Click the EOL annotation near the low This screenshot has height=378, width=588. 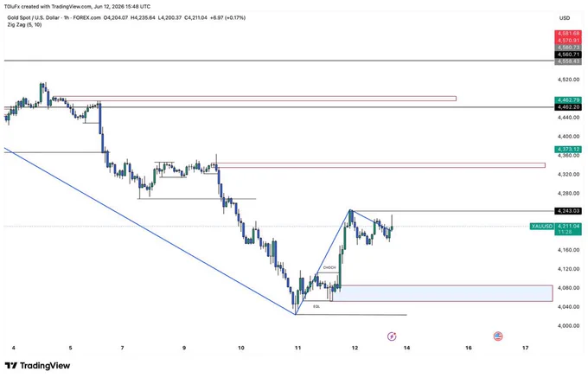coord(316,306)
